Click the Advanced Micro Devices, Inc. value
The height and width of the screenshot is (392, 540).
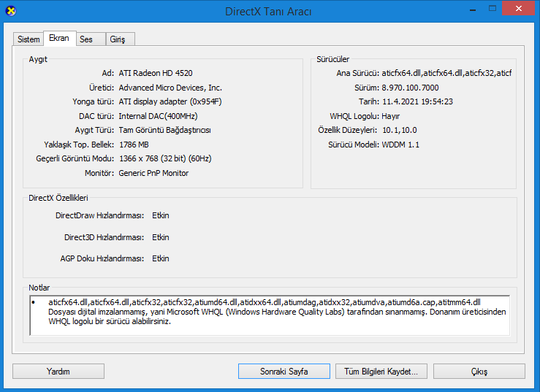click(x=170, y=88)
